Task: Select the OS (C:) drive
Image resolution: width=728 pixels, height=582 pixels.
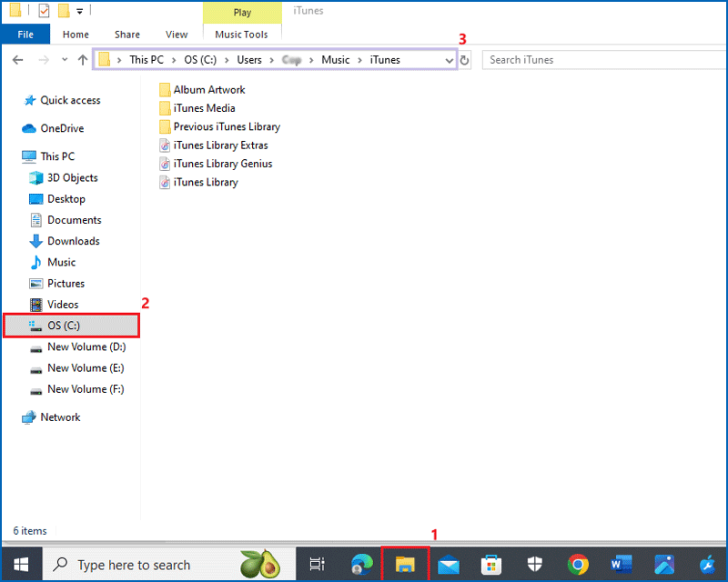Action: coord(72,326)
